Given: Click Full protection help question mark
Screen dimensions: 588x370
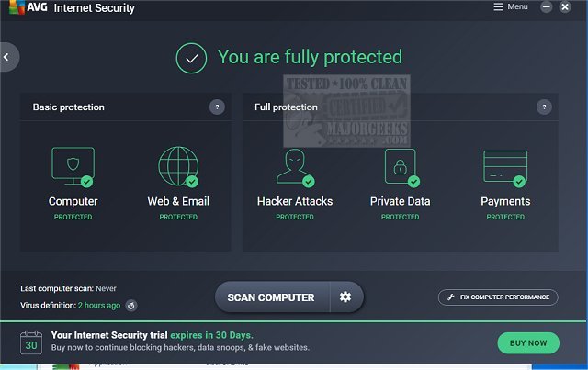Looking at the screenshot, I should 544,107.
